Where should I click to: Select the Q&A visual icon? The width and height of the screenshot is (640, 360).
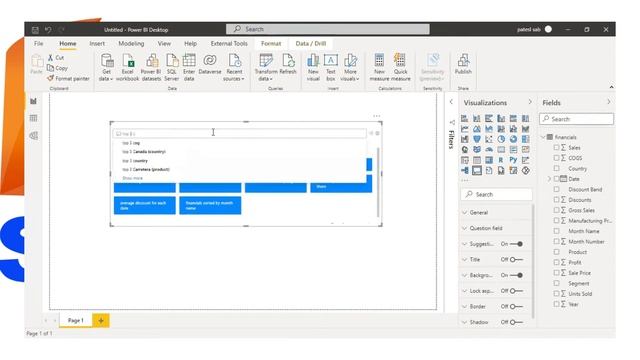(x=477, y=171)
